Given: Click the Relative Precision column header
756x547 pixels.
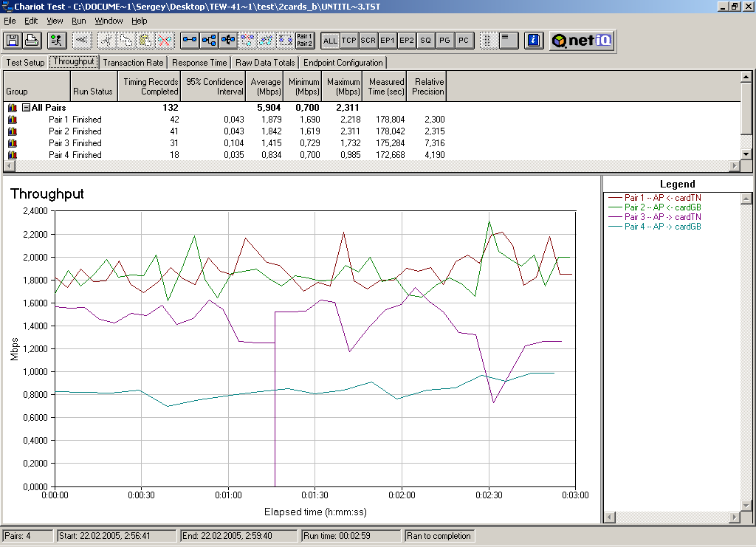Looking at the screenshot, I should click(428, 86).
